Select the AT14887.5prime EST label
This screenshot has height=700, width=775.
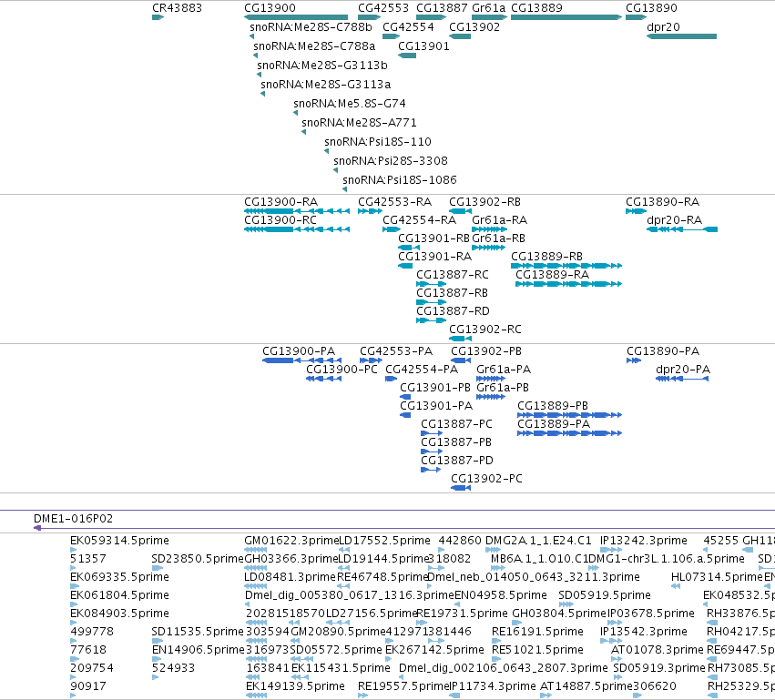(x=586, y=685)
